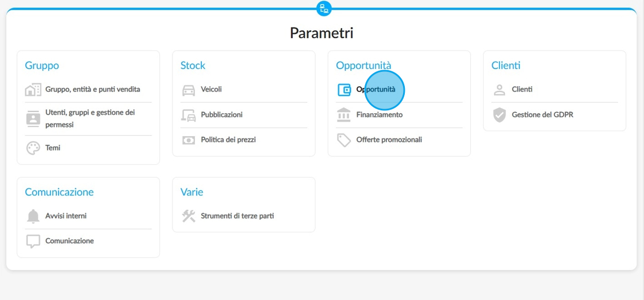644x300 pixels.
Task: Go to Finanziamento settings
Action: (379, 115)
